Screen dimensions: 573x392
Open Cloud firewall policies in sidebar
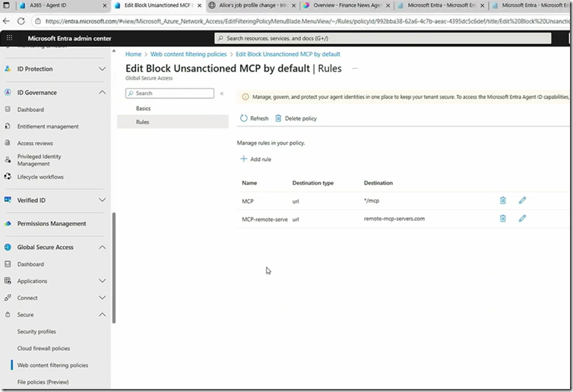pos(43,348)
